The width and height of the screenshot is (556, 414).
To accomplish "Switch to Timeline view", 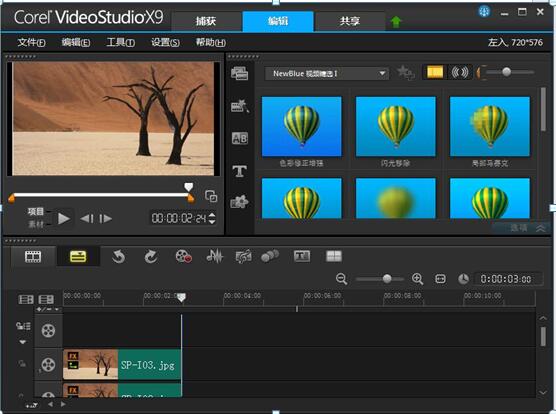I will (78, 256).
